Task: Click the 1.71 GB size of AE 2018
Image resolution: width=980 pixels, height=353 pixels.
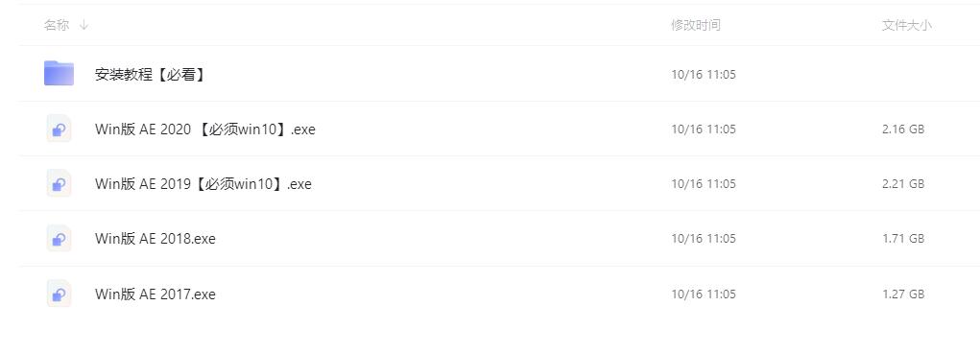Action: [903, 239]
